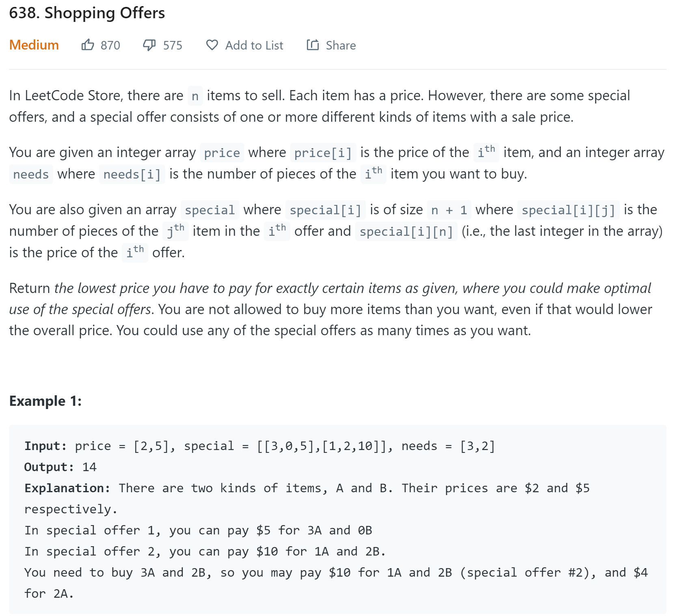Click the 'Add to List' text
The image size is (678, 616).
pos(254,45)
